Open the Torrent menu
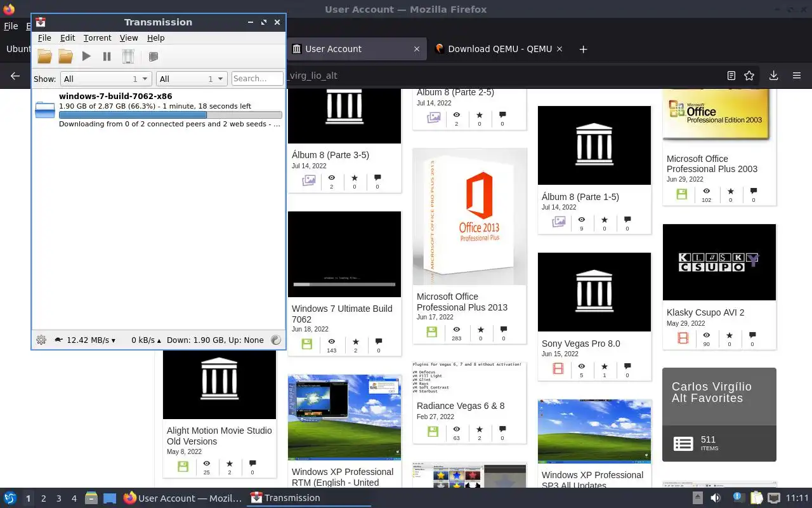The width and height of the screenshot is (812, 508). coord(97,38)
